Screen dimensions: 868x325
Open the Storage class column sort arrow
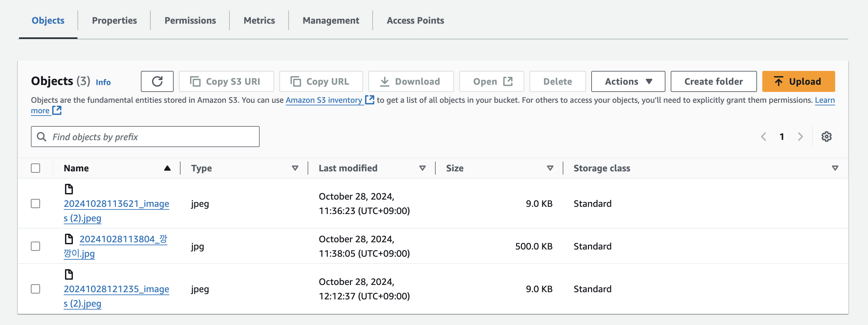835,168
